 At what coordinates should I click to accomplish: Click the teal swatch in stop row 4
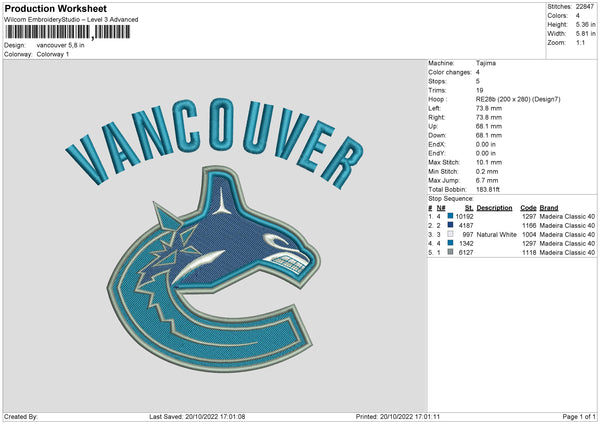(x=451, y=243)
